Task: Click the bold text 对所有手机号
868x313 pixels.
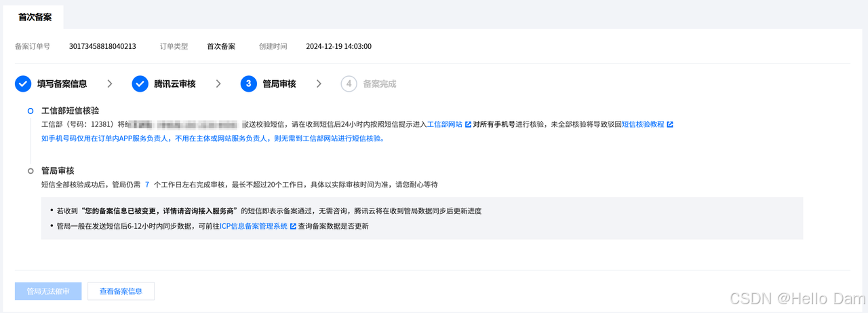Action: pos(495,125)
